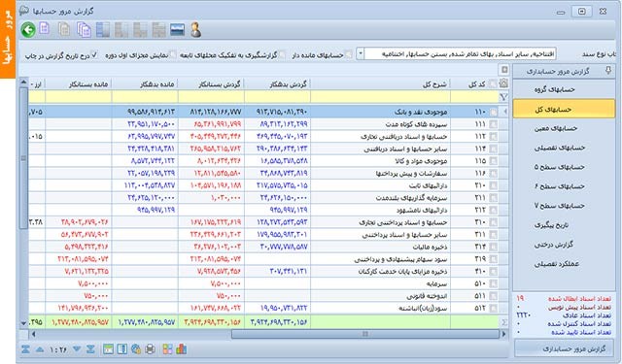Sort by the شرح کل column header

pyautogui.click(x=380, y=84)
